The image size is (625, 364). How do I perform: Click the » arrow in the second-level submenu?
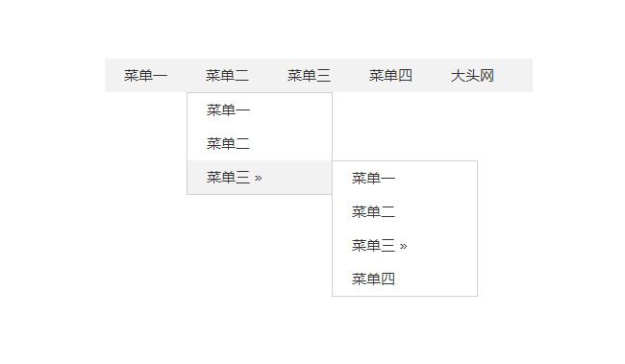pos(404,246)
